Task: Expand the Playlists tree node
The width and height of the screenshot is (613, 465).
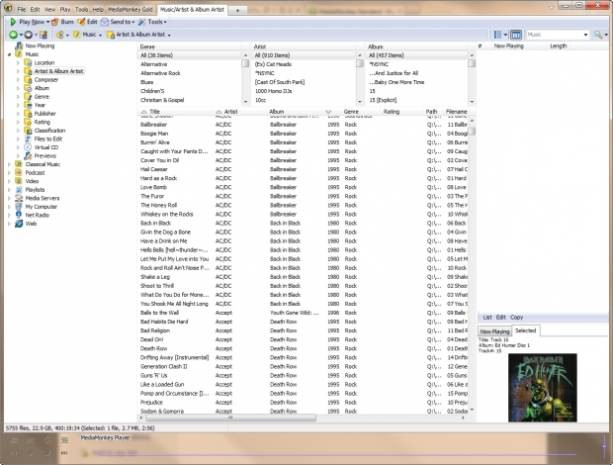Action: (x=9, y=190)
